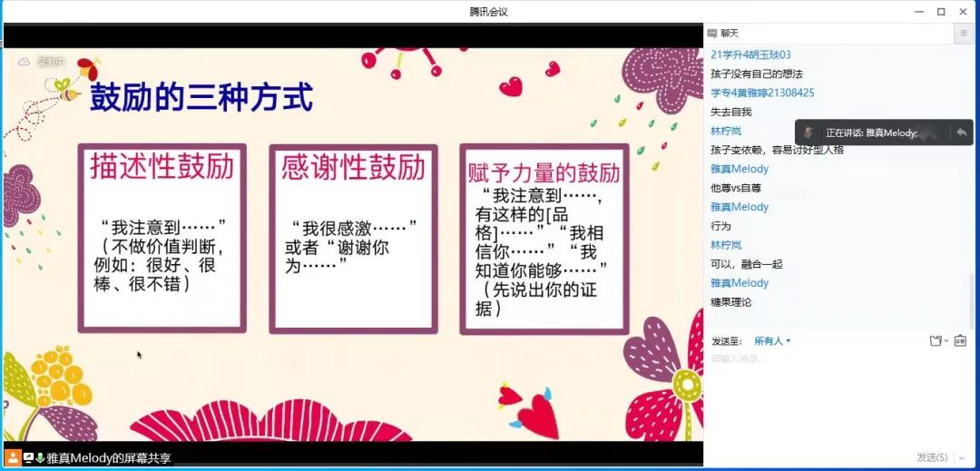Click message 可以，融合一起

(x=746, y=264)
